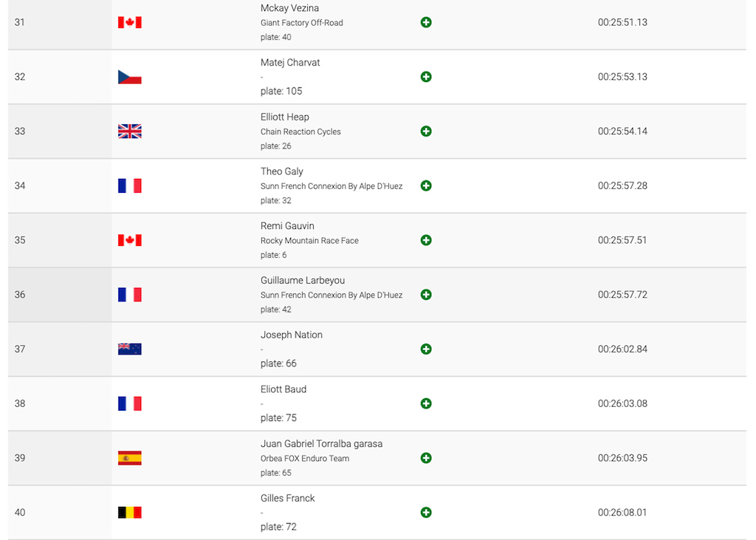The height and width of the screenshot is (540, 756).
Task: Click plus icon for Juan Gabriel Torralba garasa
Action: (x=426, y=458)
